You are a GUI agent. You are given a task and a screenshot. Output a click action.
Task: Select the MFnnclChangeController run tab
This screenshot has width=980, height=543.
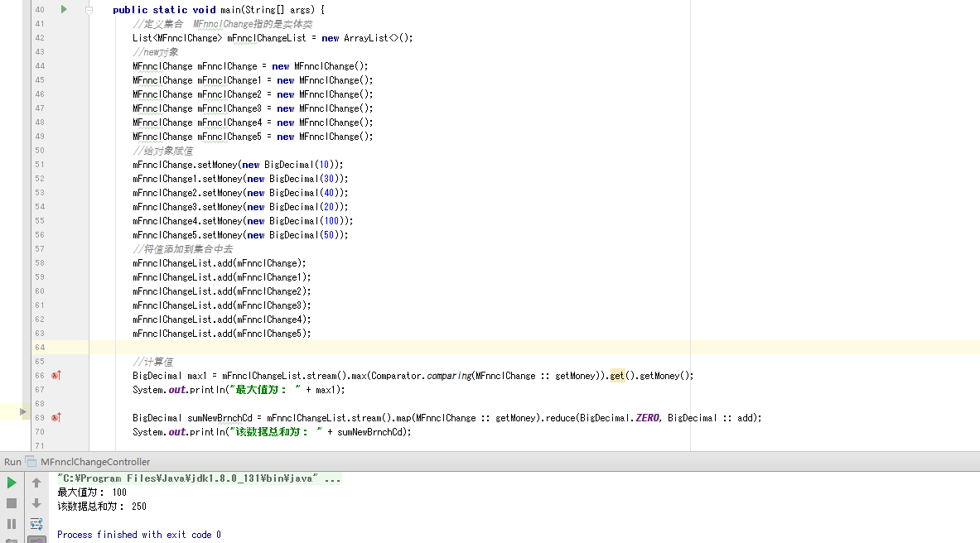point(95,462)
